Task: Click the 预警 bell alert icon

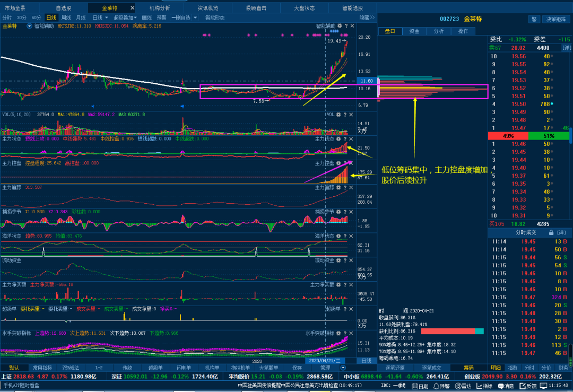Action: [x=436, y=386]
